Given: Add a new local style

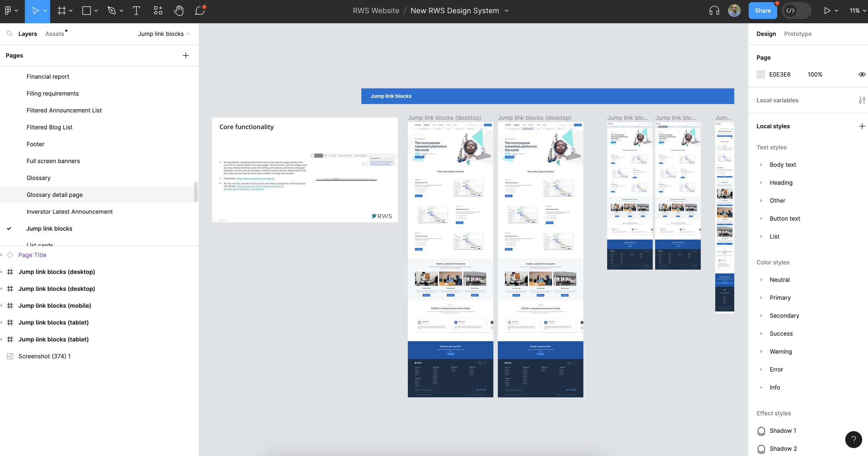Looking at the screenshot, I should point(862,126).
